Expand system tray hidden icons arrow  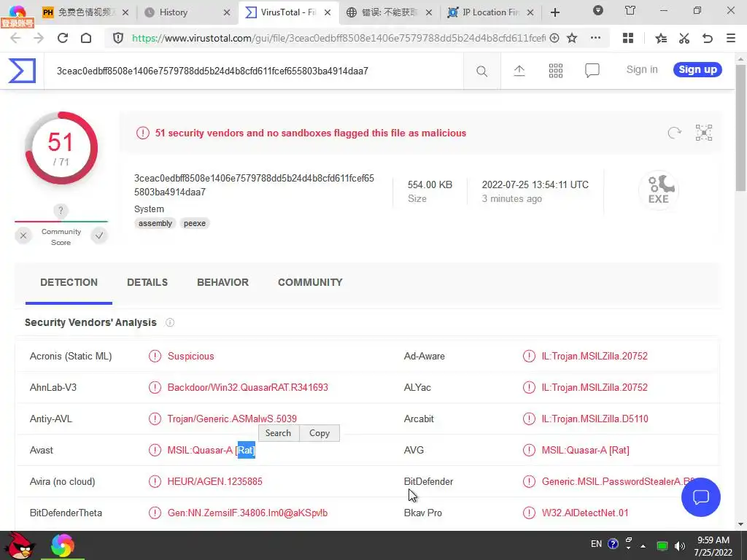point(643,545)
